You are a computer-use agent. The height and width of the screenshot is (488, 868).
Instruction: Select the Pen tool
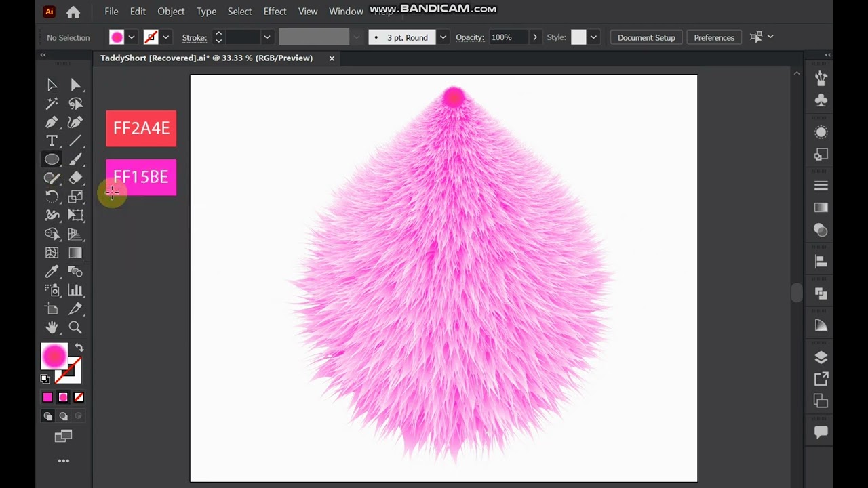pyautogui.click(x=52, y=122)
